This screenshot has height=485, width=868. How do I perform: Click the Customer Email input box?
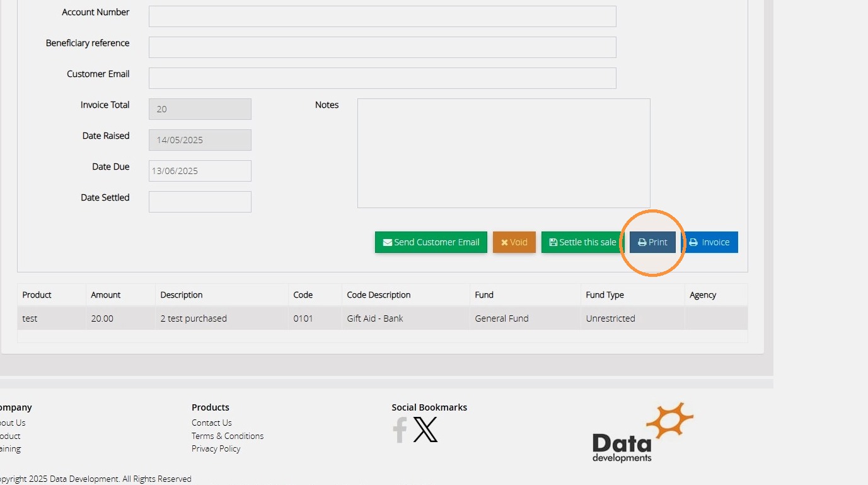[x=382, y=78]
